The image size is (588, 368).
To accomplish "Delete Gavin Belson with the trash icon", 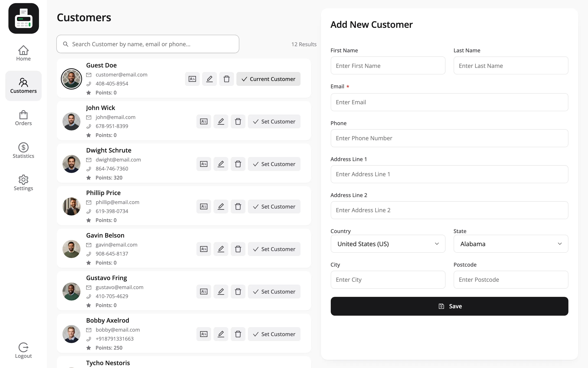I will click(238, 249).
